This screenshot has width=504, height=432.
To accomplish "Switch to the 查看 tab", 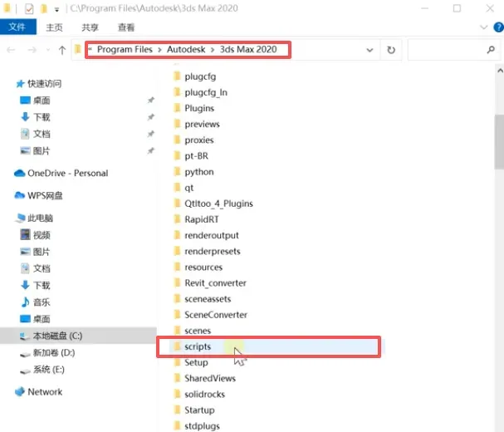I will (x=126, y=27).
